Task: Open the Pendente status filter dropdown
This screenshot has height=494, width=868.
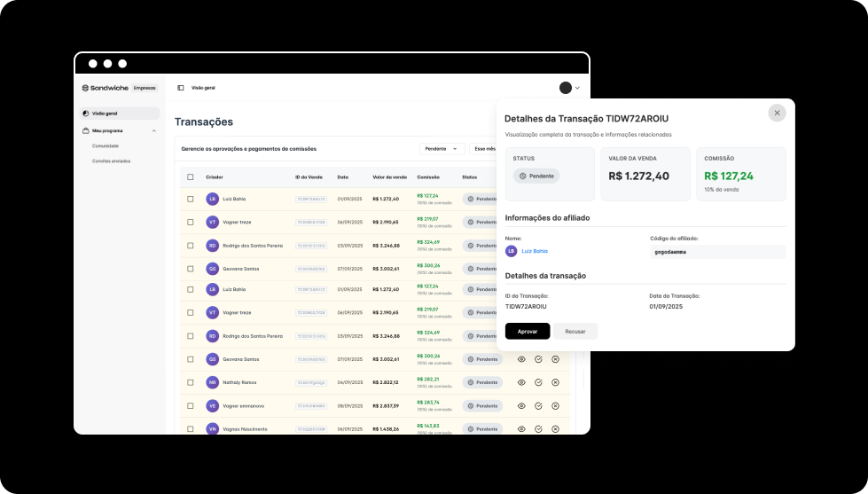Action: pos(442,149)
